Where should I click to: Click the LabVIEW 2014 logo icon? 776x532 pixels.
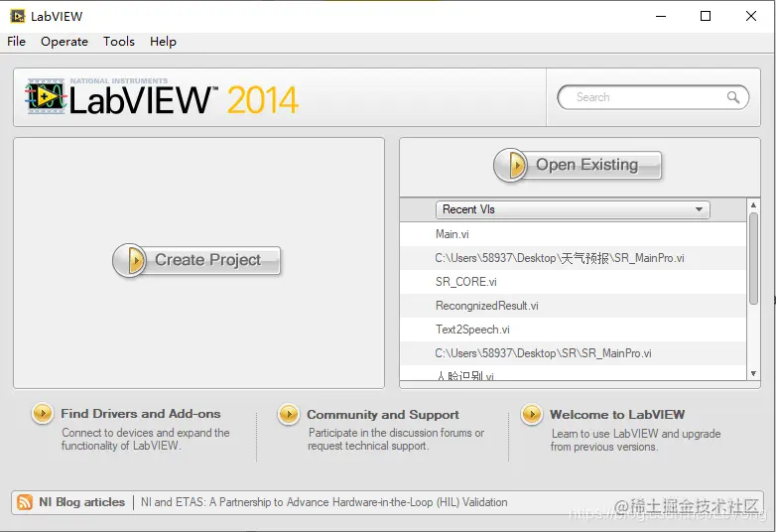pos(46,96)
